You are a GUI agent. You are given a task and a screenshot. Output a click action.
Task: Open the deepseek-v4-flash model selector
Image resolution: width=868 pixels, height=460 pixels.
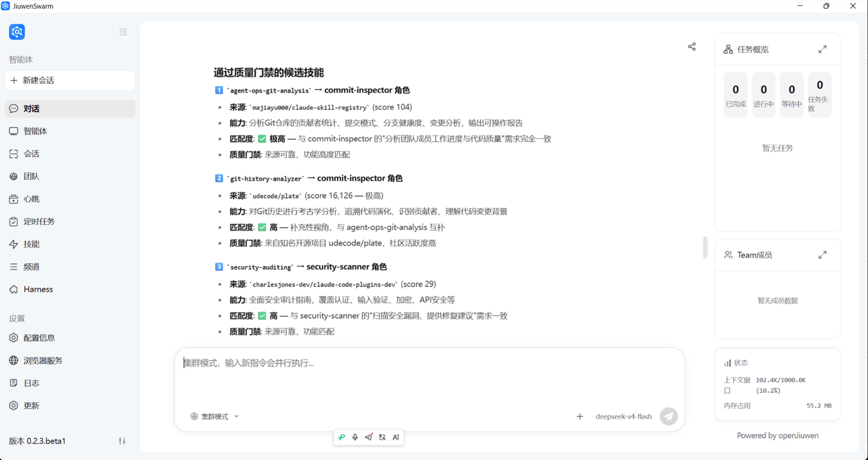pos(624,417)
